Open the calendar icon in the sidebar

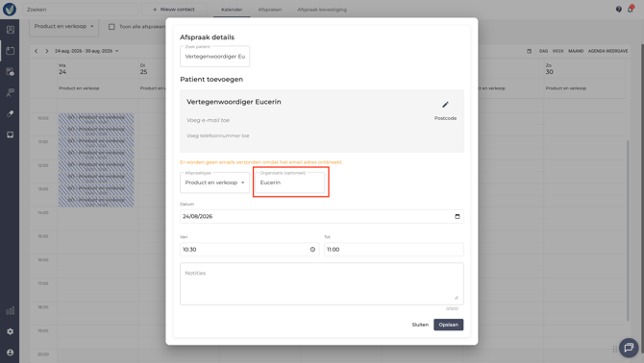tap(11, 51)
